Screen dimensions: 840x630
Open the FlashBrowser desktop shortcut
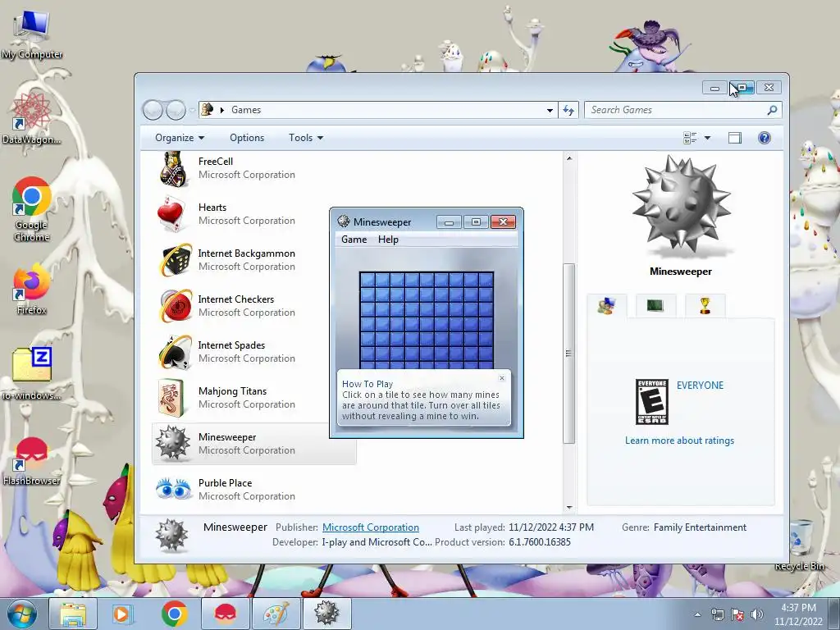point(32,461)
